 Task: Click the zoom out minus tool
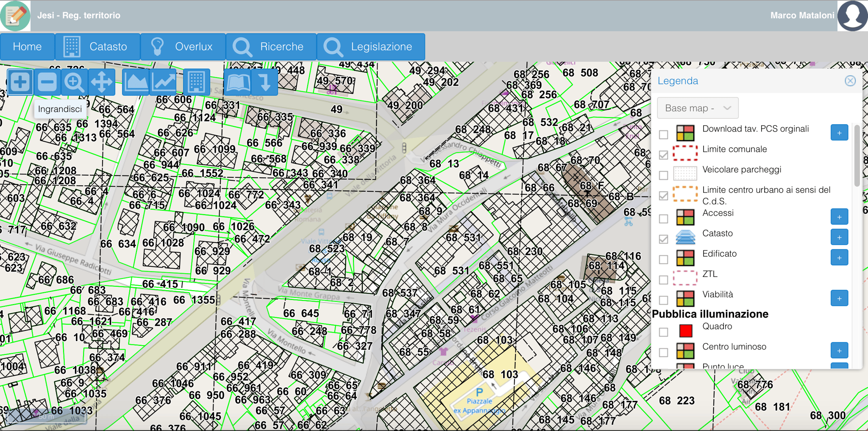[x=47, y=82]
